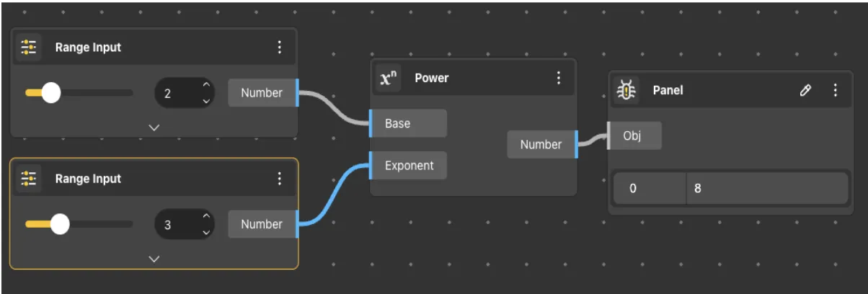
Task: Open three-dot menu of Range Input with value 3
Action: pos(280,179)
